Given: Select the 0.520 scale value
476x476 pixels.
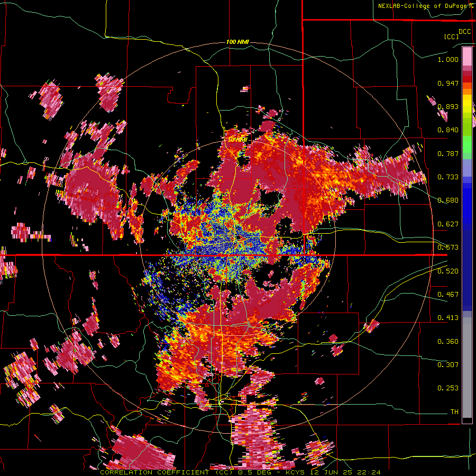Looking at the screenshot, I should coord(448,271).
